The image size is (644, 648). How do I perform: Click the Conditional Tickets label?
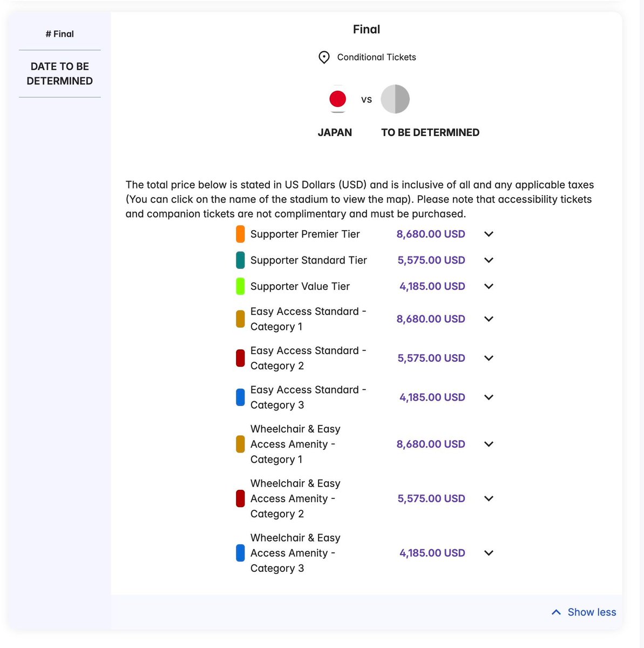coord(377,57)
